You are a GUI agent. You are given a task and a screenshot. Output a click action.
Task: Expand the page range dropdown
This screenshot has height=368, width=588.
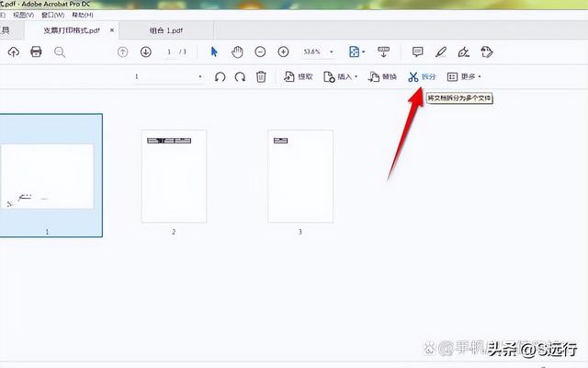point(200,76)
